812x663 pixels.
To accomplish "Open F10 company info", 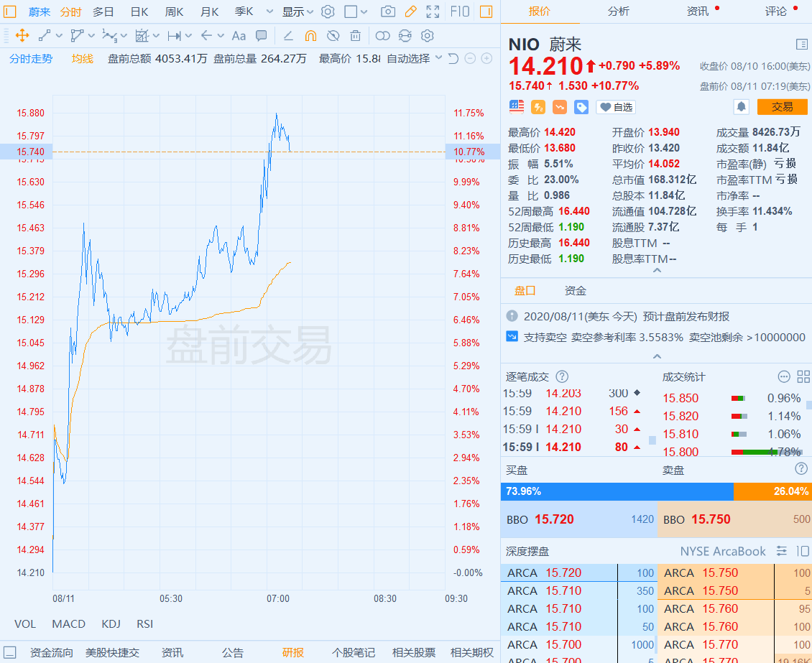I will [460, 11].
